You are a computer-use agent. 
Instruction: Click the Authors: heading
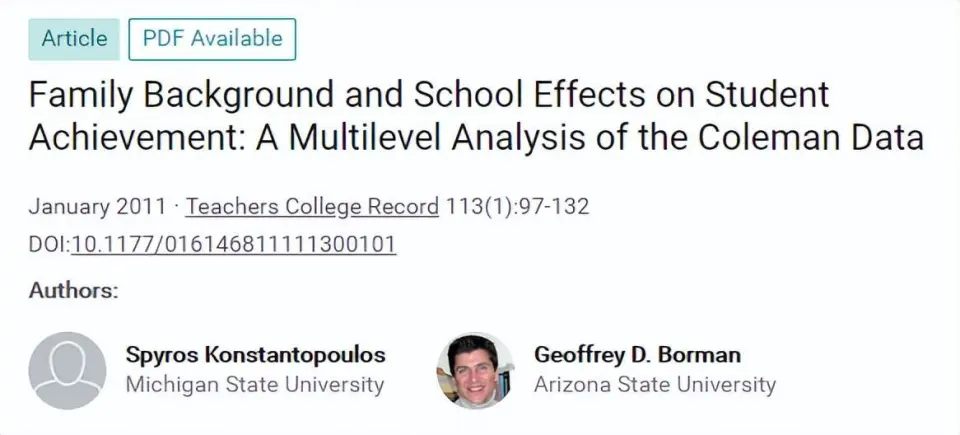[x=73, y=290]
